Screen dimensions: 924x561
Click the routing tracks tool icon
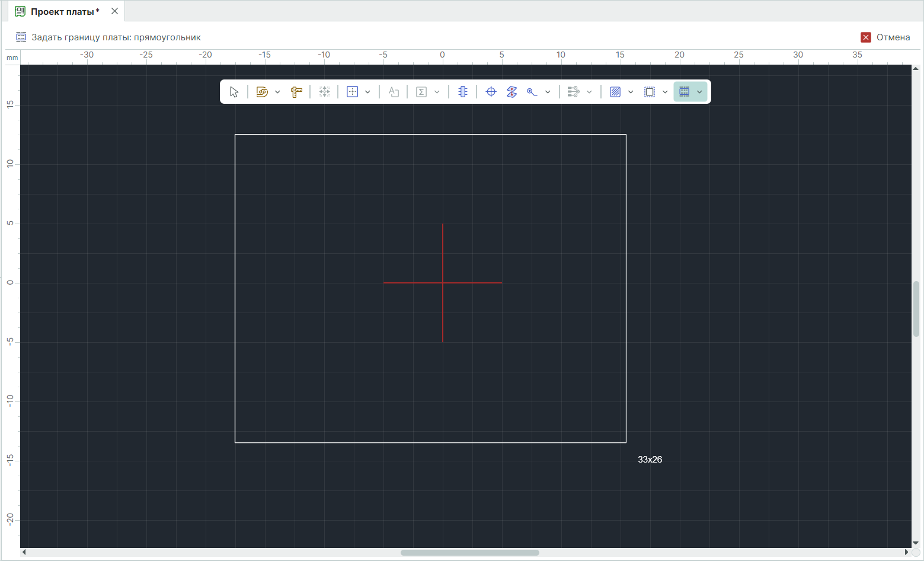[262, 92]
